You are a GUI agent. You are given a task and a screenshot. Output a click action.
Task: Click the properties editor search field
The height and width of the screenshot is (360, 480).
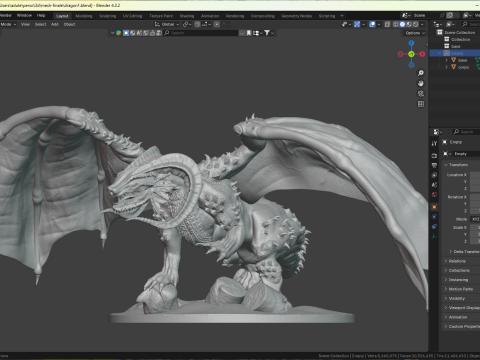point(466,132)
